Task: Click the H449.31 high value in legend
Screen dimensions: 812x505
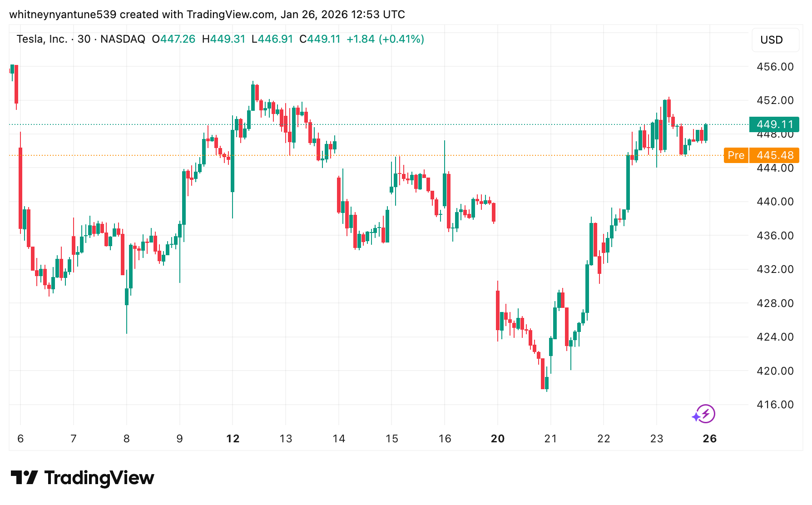Action: 223,39
